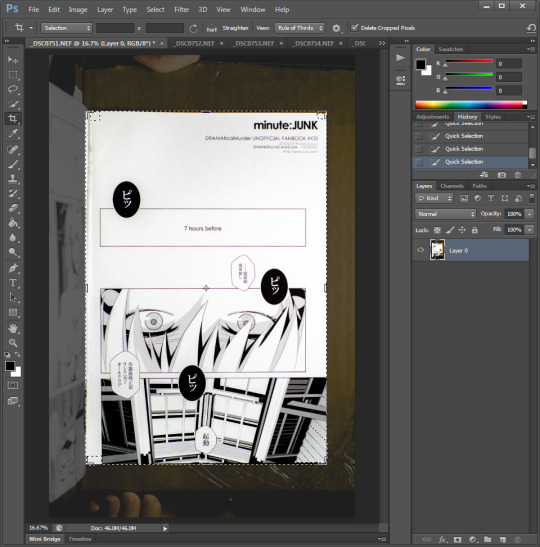Open the Rule of Thirds overlay dropdown
The image size is (540, 547).
tap(299, 28)
